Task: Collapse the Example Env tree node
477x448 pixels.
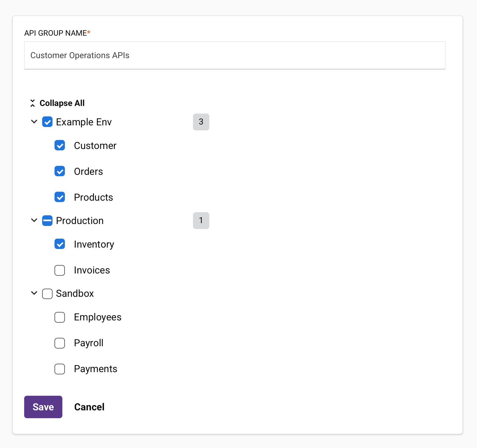Action: tap(34, 122)
